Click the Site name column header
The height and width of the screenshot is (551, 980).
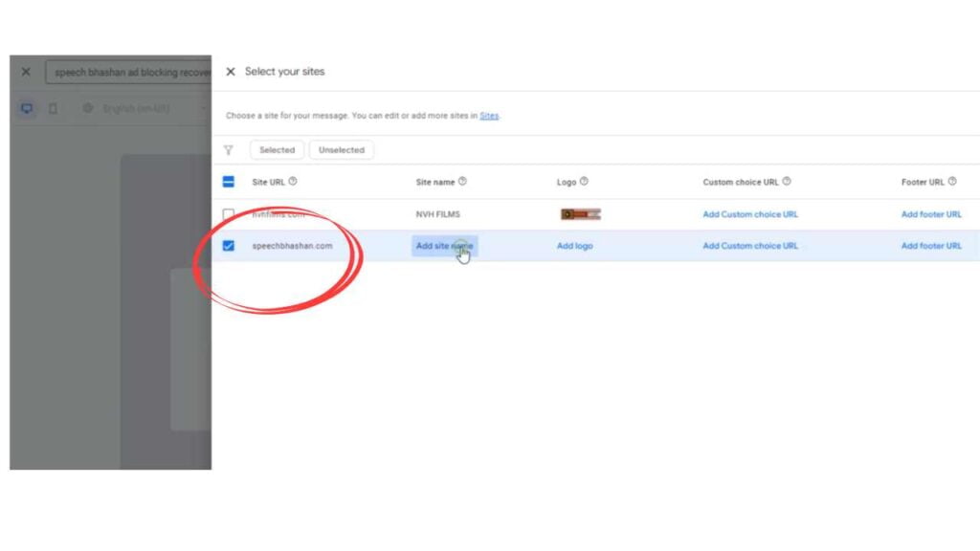click(x=435, y=182)
